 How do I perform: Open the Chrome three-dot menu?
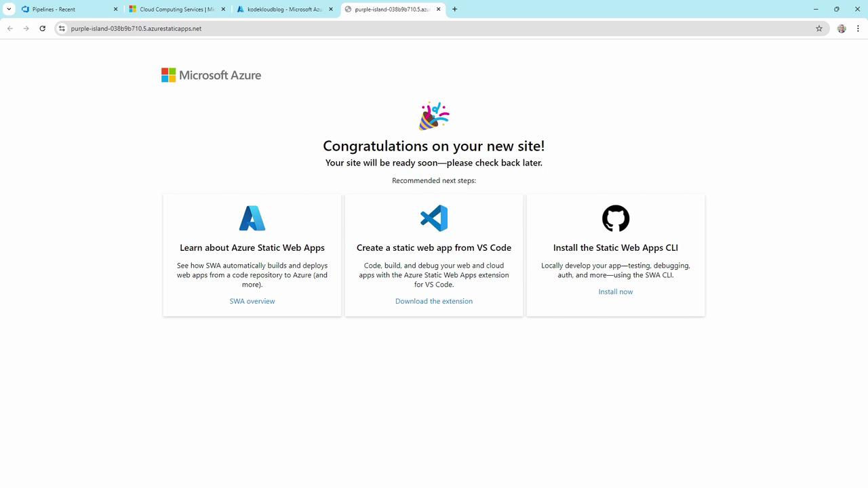click(859, 28)
